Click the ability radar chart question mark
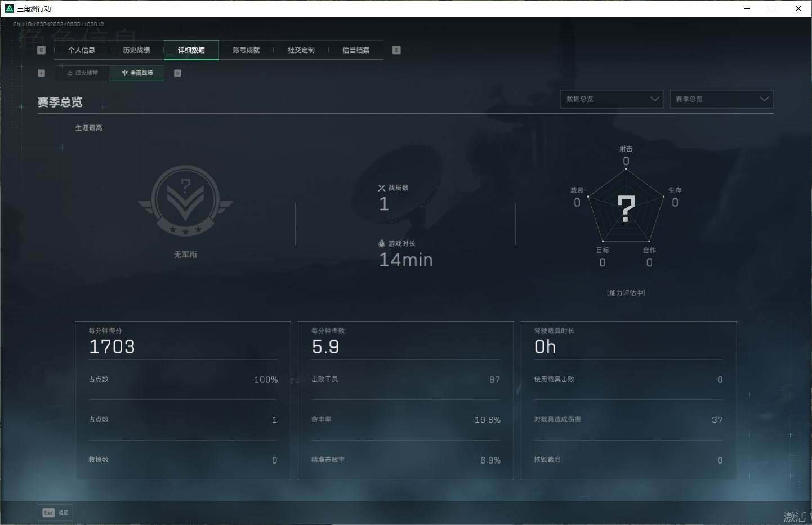Viewport: 812px width, 525px height. 626,208
